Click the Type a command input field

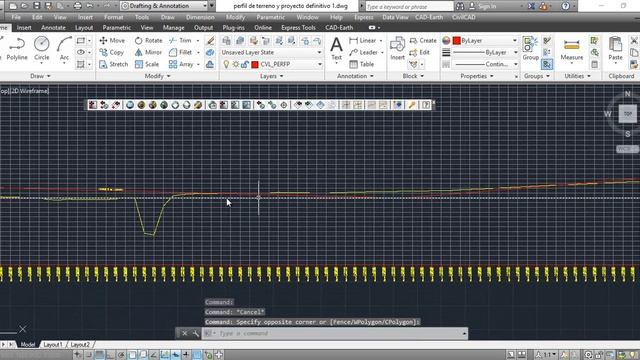click(x=335, y=333)
